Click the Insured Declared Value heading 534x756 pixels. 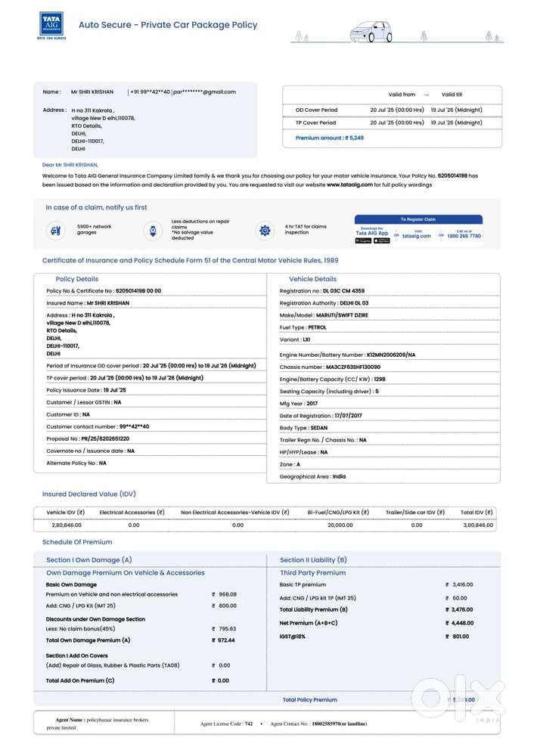pos(88,494)
